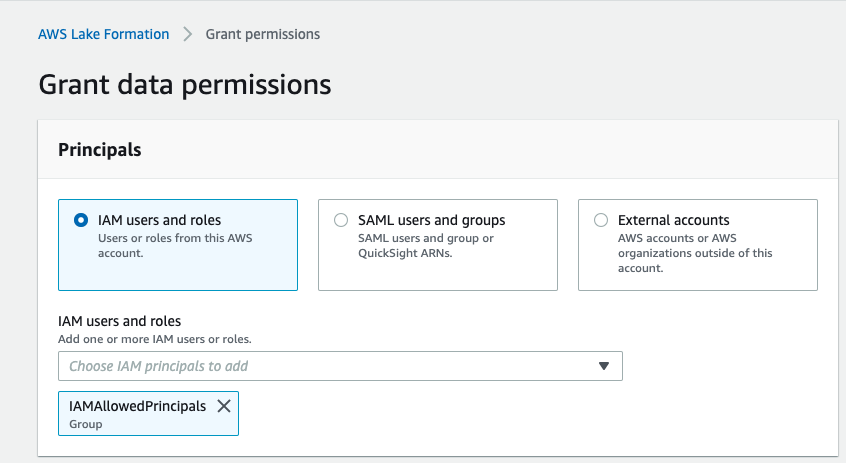This screenshot has height=463, width=846.
Task: Click the breadcrumb chevron separator icon
Action: 187,34
